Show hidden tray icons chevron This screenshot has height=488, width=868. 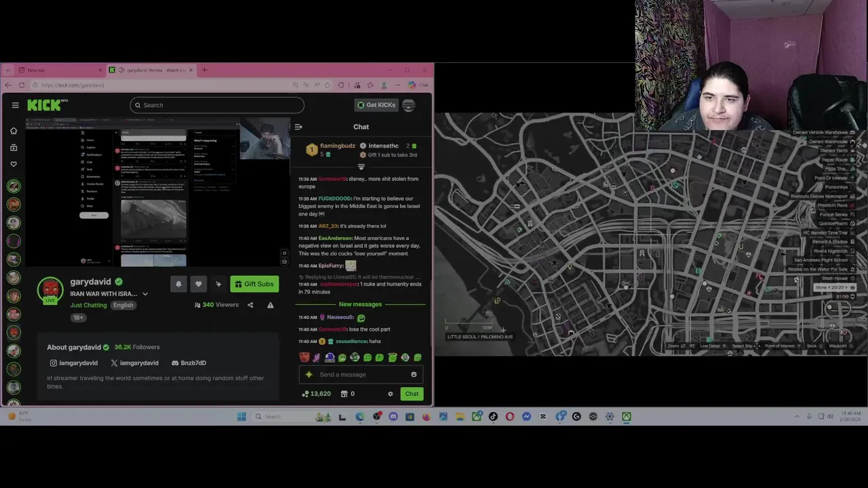click(x=797, y=417)
